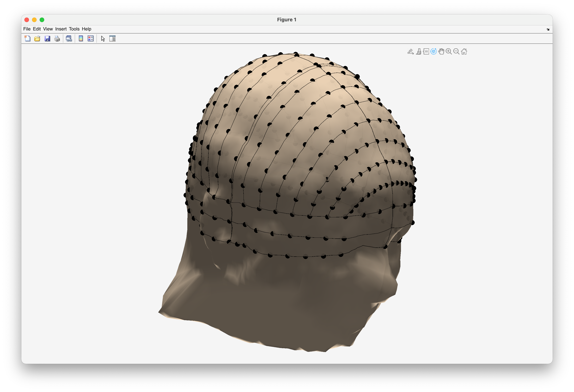This screenshot has height=392, width=574.
Task: Click the Zoom In magnifier button
Action: coord(449,51)
